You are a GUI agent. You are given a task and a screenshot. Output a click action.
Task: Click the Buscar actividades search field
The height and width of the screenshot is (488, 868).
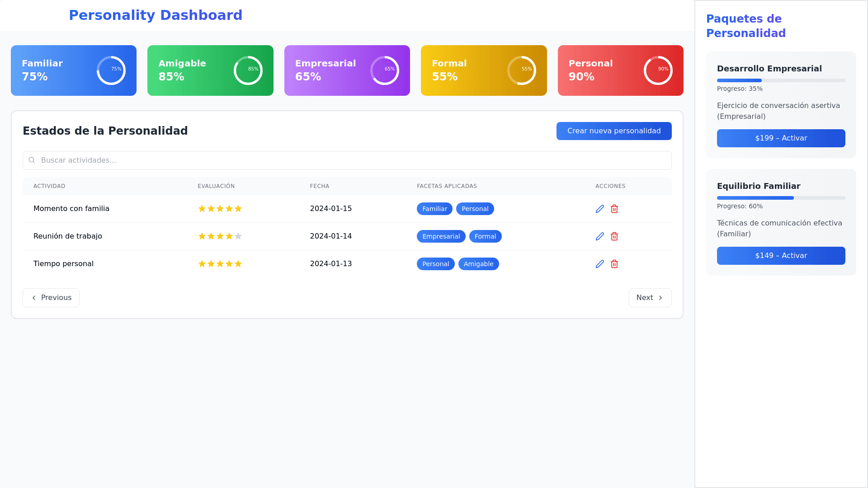[353, 160]
